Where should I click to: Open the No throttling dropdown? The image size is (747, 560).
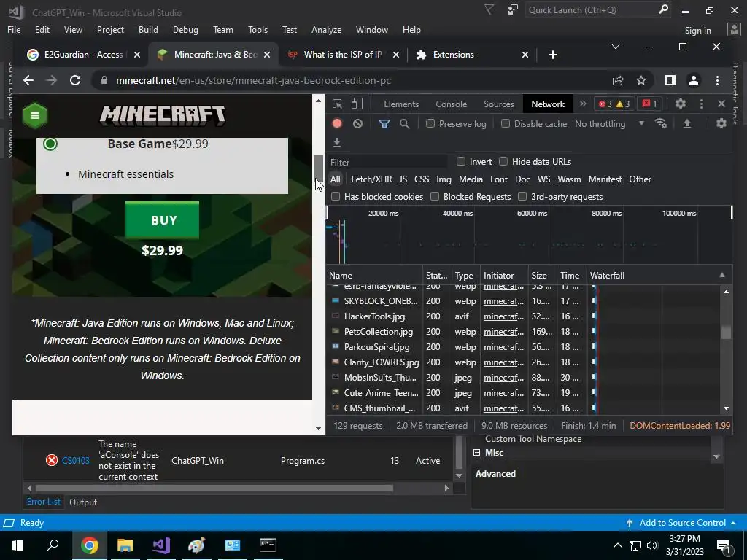point(610,124)
